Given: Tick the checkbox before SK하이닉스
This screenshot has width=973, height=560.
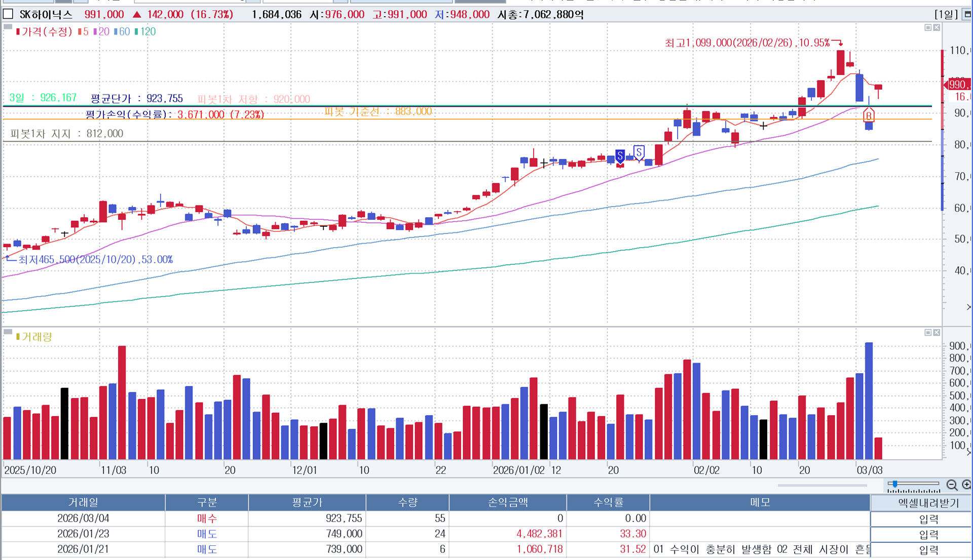Looking at the screenshot, I should 8,14.
